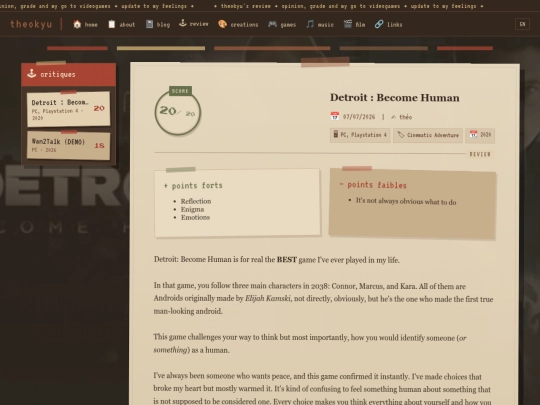Click the joystick icon next to review
540x405 pixels.
183,23
